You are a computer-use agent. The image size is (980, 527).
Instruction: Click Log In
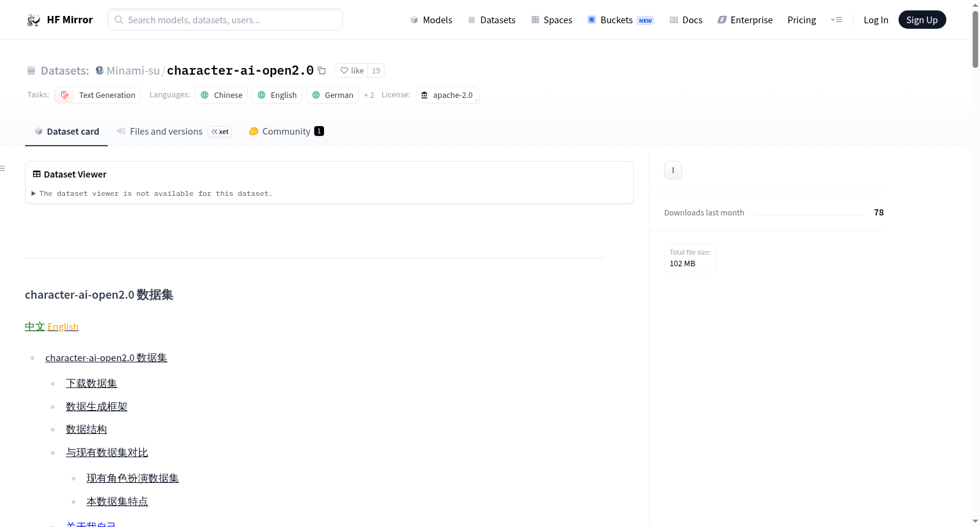(876, 20)
